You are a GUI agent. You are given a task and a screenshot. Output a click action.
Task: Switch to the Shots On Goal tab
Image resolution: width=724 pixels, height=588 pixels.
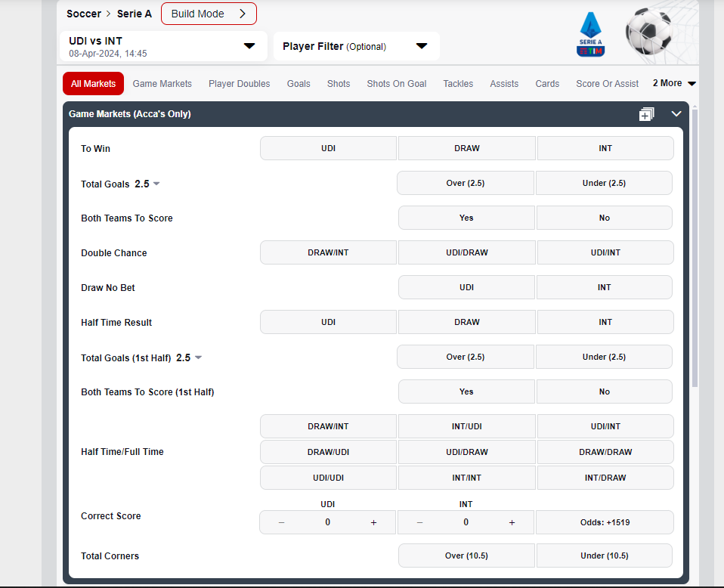pos(397,84)
